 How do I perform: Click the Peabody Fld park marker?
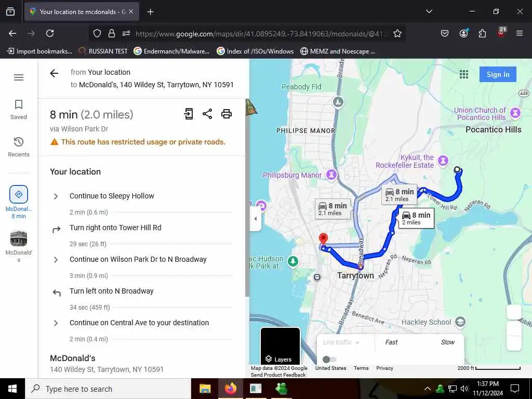point(338,102)
